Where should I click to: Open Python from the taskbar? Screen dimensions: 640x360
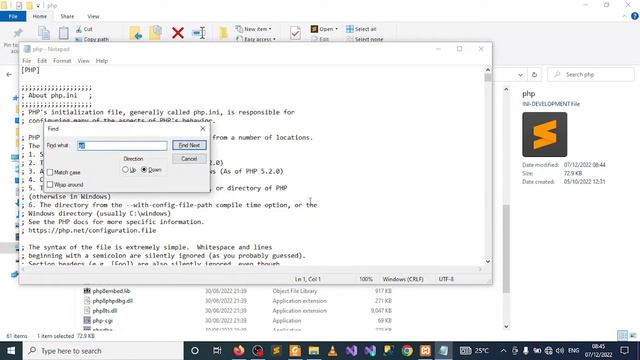pyautogui.click(x=388, y=351)
